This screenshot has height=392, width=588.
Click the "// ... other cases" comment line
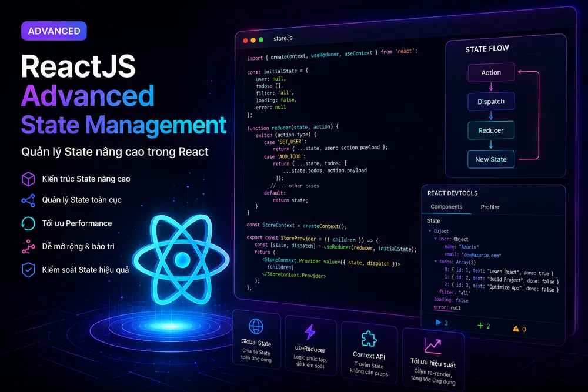pyautogui.click(x=295, y=186)
